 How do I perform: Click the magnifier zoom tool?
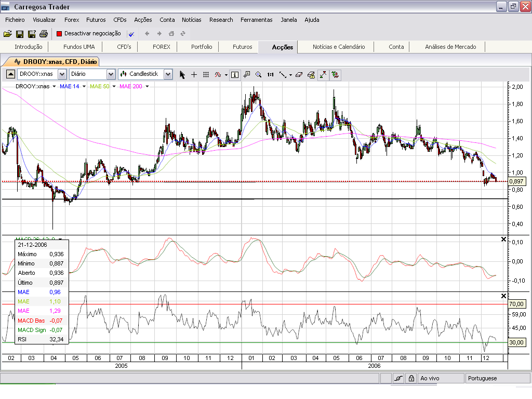(x=258, y=74)
